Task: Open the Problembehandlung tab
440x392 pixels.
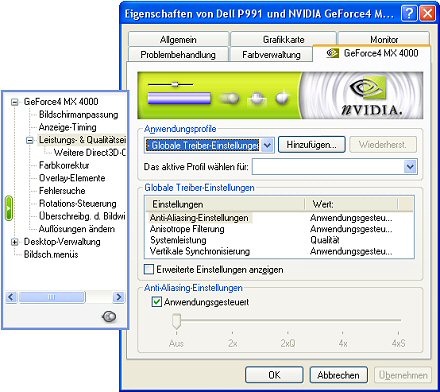Action: (x=178, y=54)
